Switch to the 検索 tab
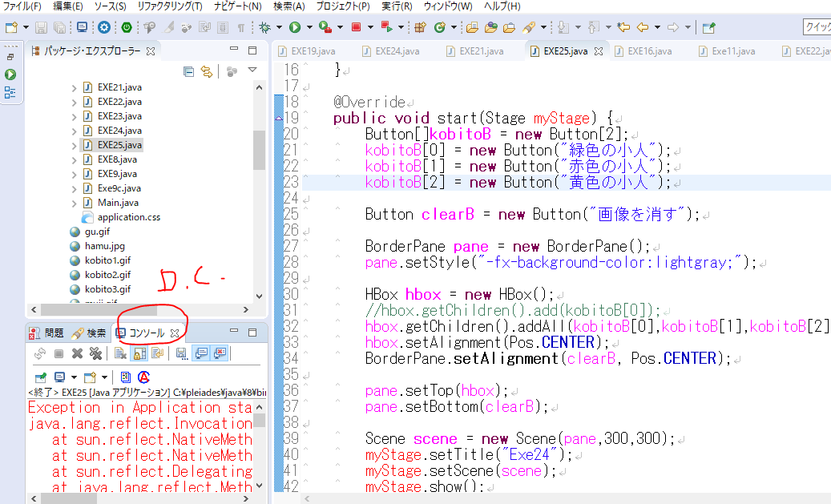The height and width of the screenshot is (504, 831). 90,333
